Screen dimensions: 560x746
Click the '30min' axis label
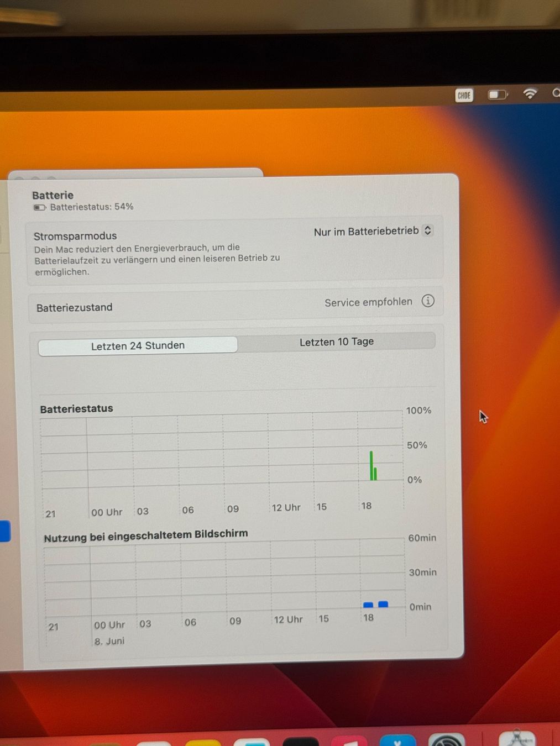pos(422,572)
